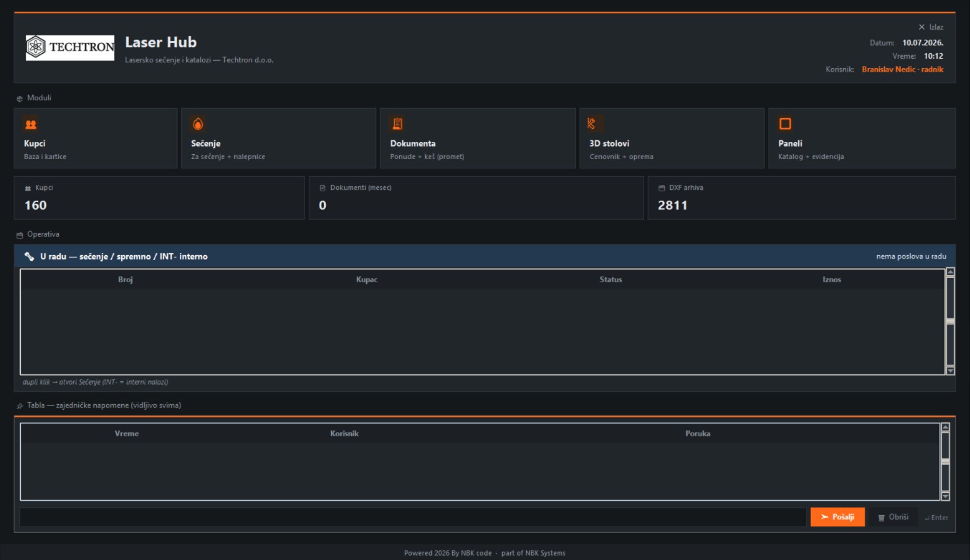The image size is (970, 560).
Task: Click 'Cenovnik + oprema' subtitle
Action: tap(621, 157)
